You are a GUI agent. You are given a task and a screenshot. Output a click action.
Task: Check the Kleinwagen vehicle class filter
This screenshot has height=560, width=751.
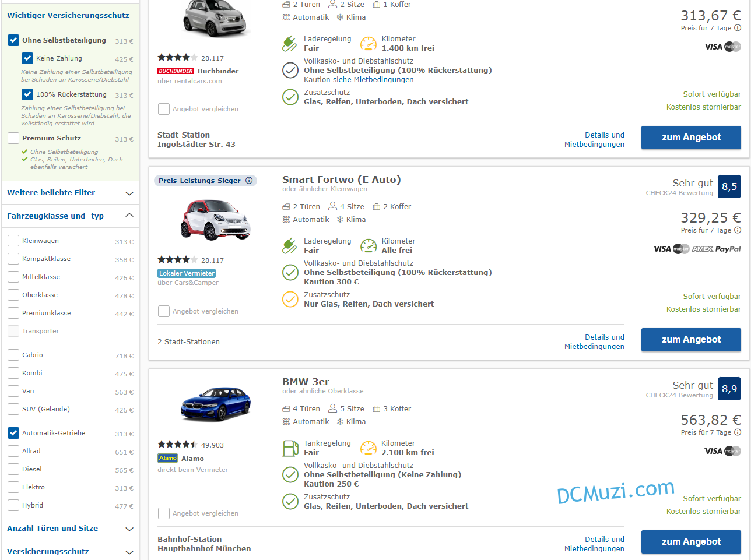pos(13,241)
